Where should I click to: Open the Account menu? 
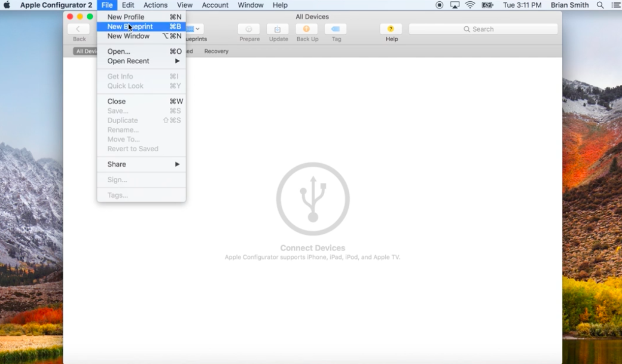(215, 5)
